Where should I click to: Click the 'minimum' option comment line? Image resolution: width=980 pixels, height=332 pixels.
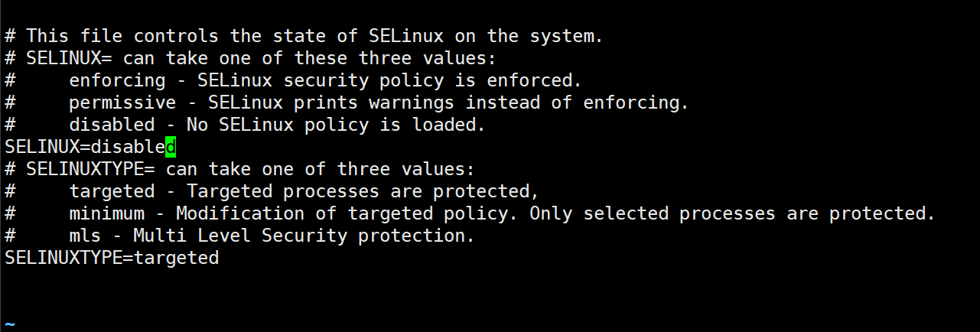coord(470,213)
